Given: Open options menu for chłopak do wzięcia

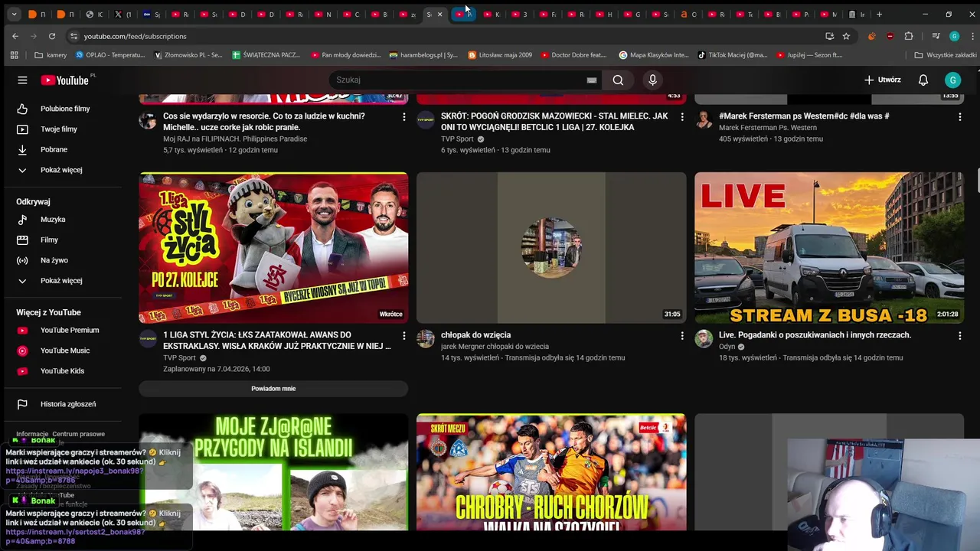Looking at the screenshot, I should click(682, 336).
